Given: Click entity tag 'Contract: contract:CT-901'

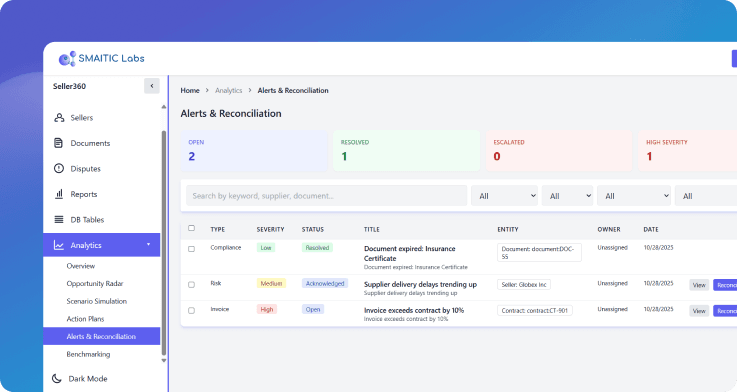Looking at the screenshot, I should [x=535, y=310].
